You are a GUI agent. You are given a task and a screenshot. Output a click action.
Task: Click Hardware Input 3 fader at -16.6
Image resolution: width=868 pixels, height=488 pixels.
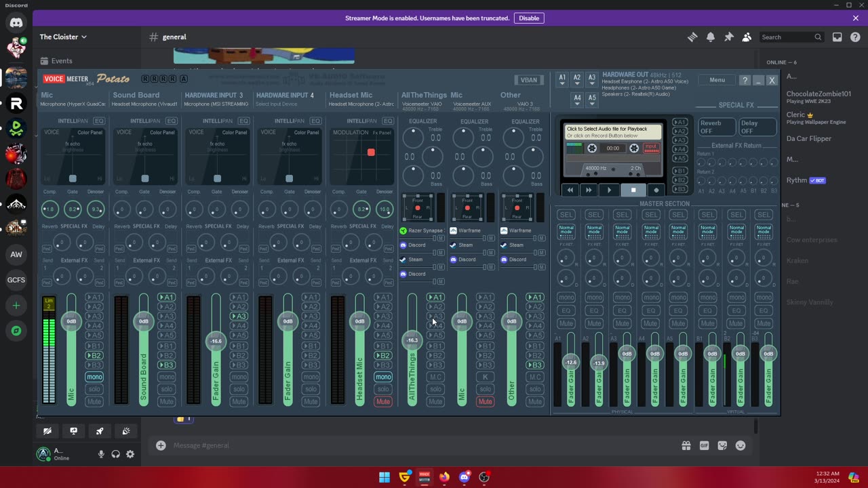[x=216, y=341]
